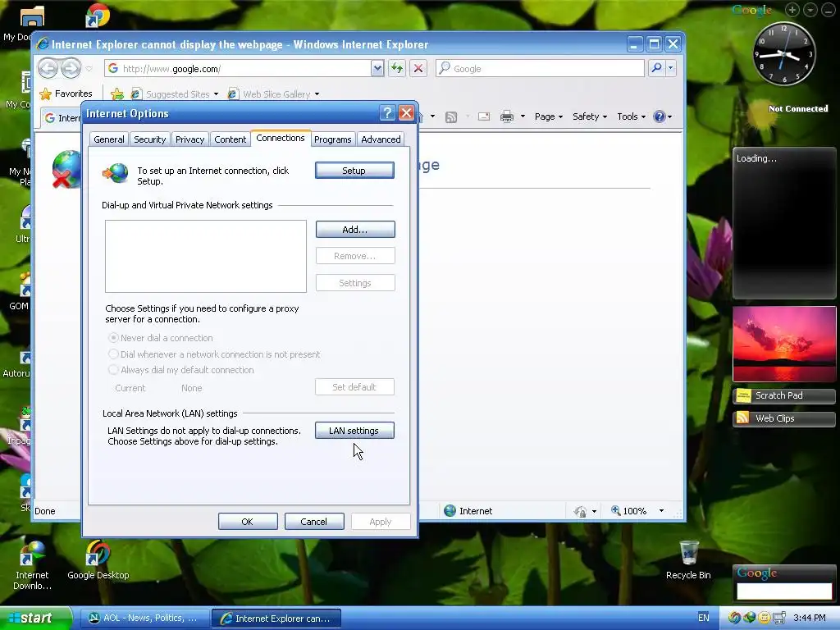Click the IE Back navigation arrow
This screenshot has width=840, height=630.
(x=48, y=69)
